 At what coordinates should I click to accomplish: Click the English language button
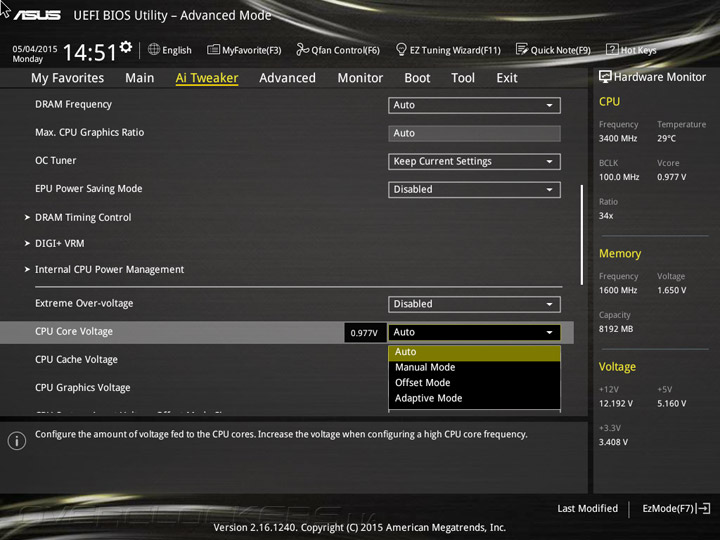click(x=169, y=50)
